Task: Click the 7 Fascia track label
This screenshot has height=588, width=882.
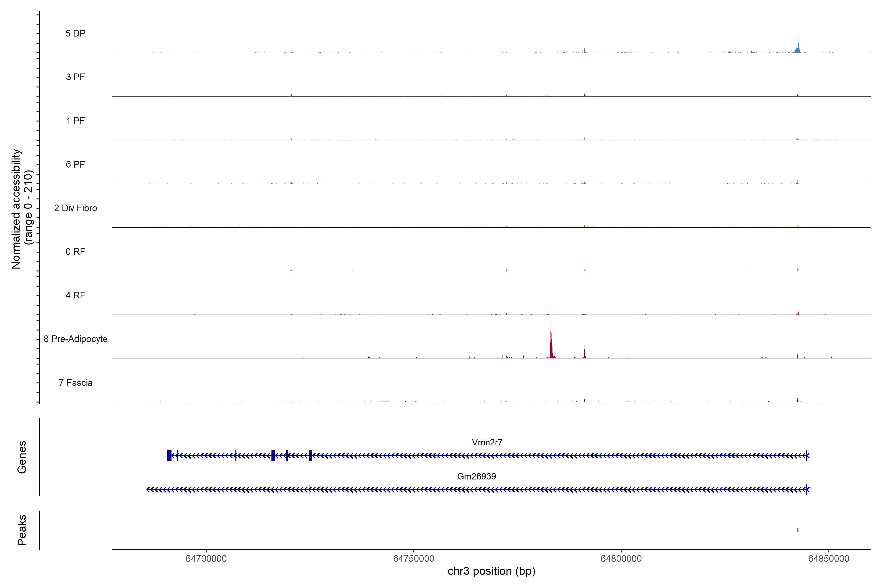Action: click(x=75, y=383)
